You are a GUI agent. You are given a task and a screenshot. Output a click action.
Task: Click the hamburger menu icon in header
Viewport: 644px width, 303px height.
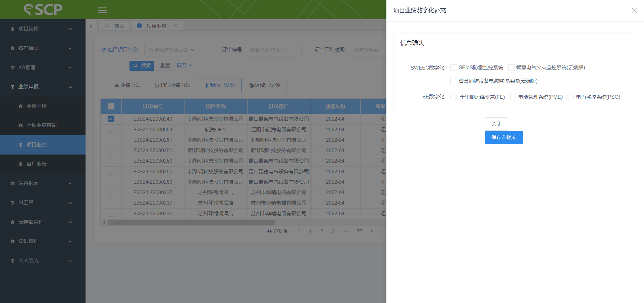click(102, 10)
